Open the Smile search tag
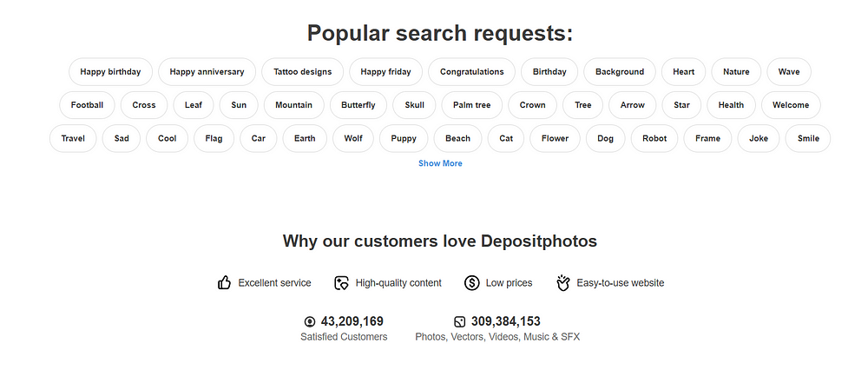 tap(808, 138)
